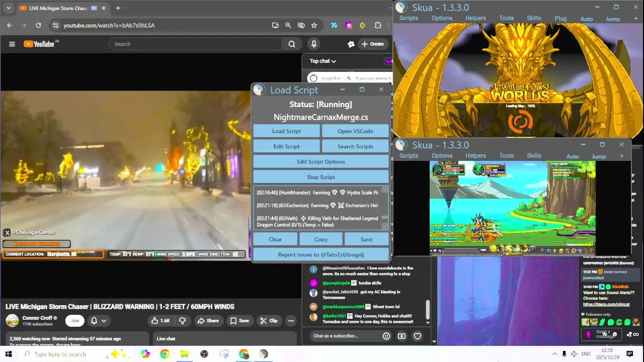Click the Super Chat dollar icon
Screen dimensions: 644x362
coord(401,336)
